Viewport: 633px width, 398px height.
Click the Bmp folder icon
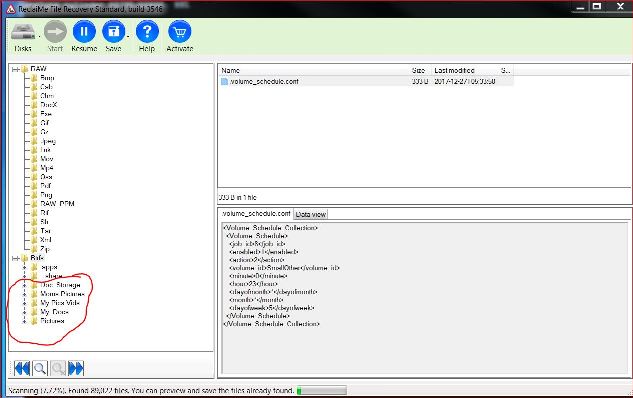[34, 78]
